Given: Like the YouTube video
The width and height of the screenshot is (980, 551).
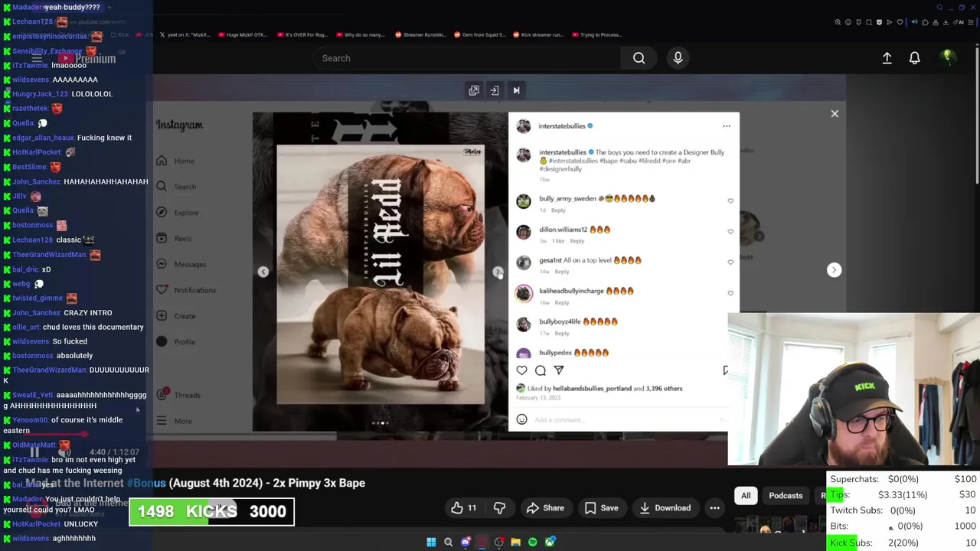Looking at the screenshot, I should (x=464, y=508).
